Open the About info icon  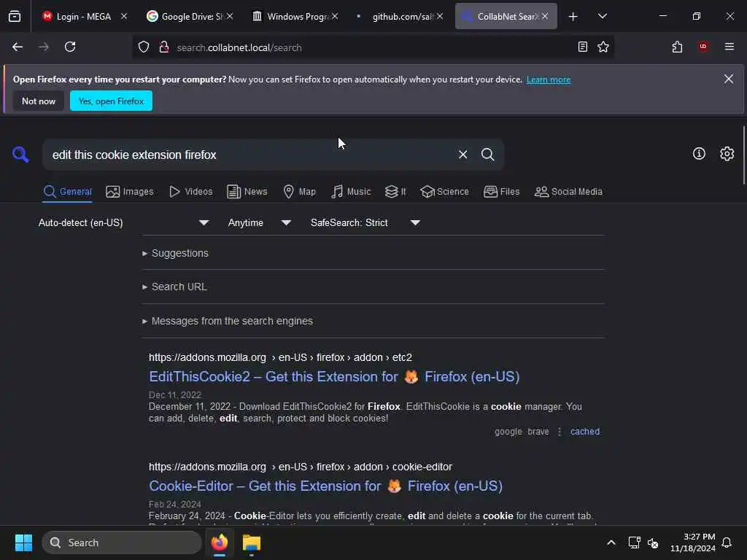tap(699, 154)
